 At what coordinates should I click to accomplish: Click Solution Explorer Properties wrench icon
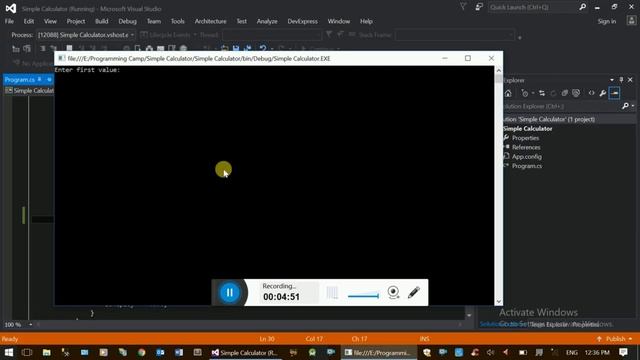click(603, 93)
